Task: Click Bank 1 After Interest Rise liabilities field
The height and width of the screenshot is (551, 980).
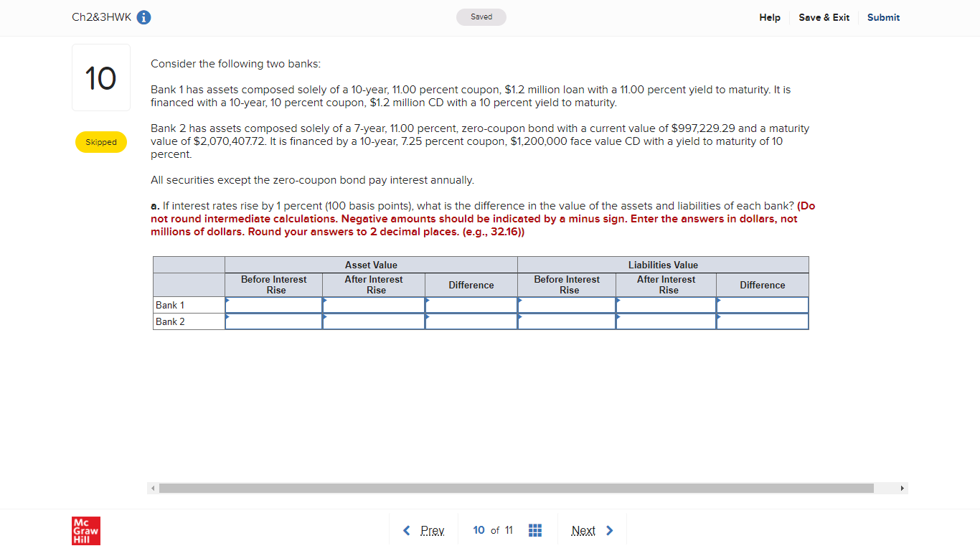Action: [666, 304]
